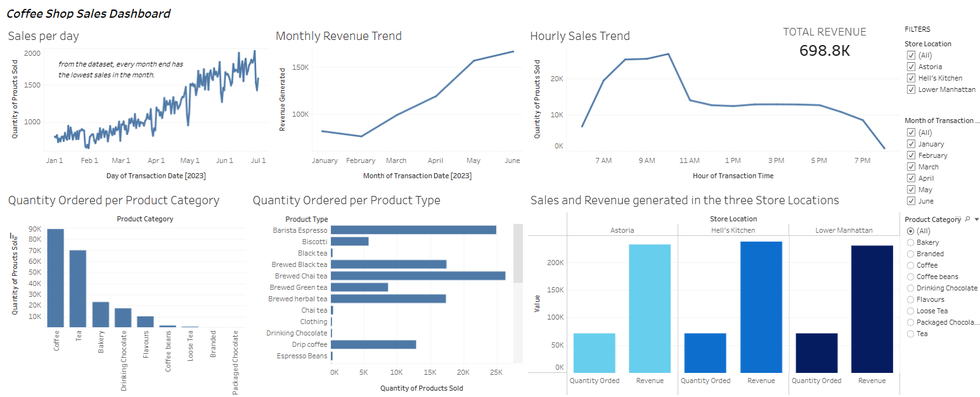Uncheck June in Month of Transaction filter
Viewport: 980px width, 397px height.
coord(911,200)
